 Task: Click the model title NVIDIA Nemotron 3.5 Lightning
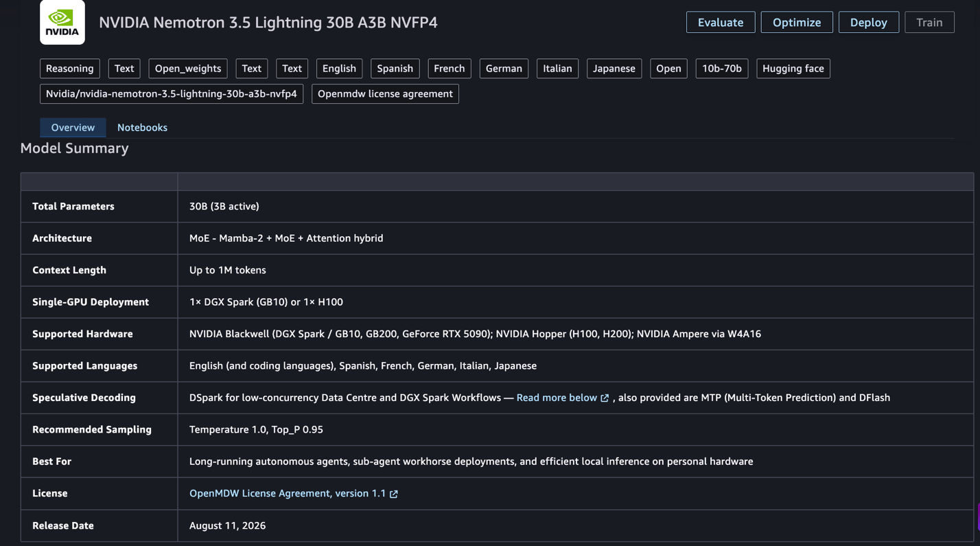pos(268,23)
